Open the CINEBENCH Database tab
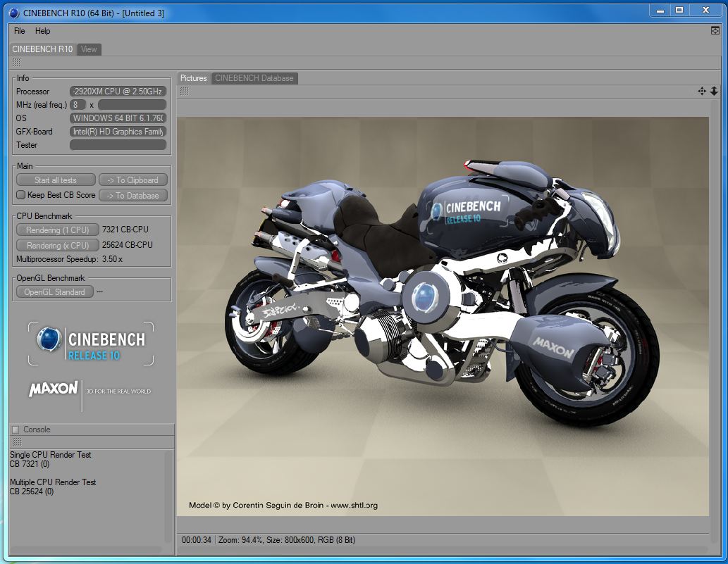728x564 pixels. [254, 78]
